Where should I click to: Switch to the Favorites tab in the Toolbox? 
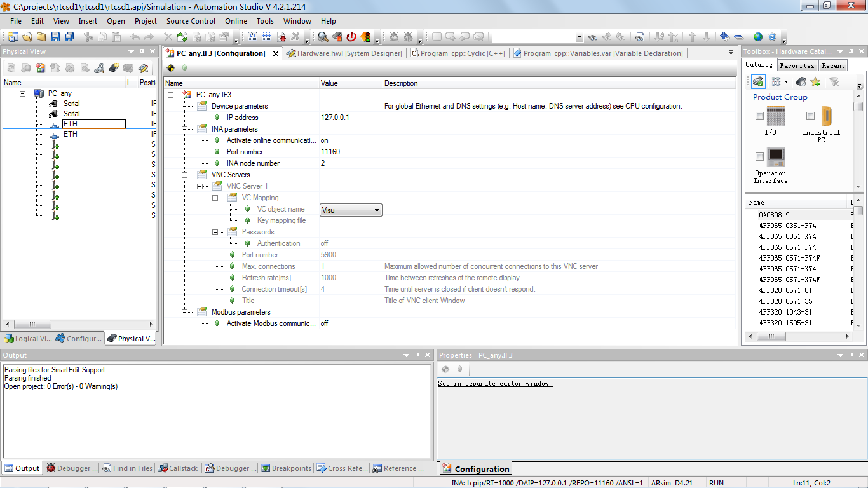[796, 65]
